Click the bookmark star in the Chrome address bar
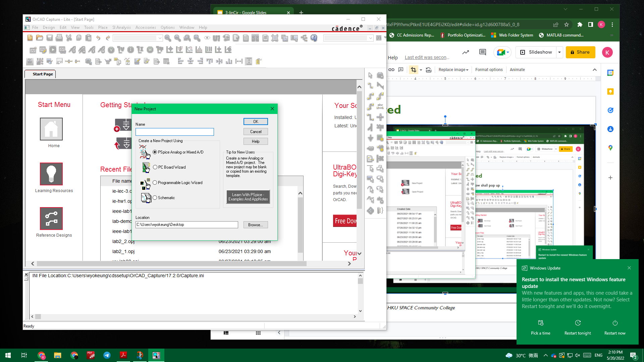The image size is (644, 362). coord(567,24)
